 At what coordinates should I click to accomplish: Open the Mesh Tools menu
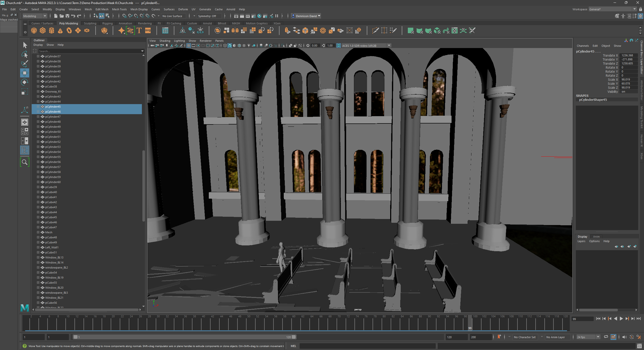[119, 9]
